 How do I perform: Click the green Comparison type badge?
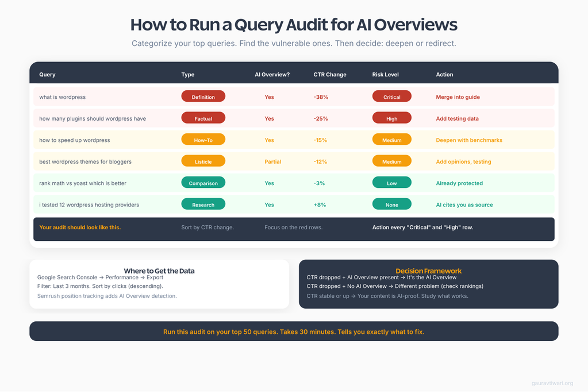pyautogui.click(x=203, y=183)
